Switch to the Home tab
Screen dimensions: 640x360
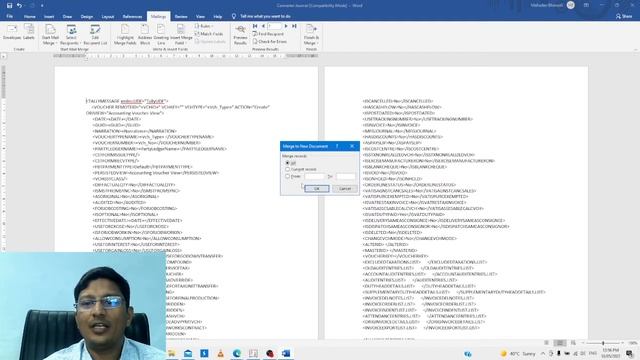point(29,16)
